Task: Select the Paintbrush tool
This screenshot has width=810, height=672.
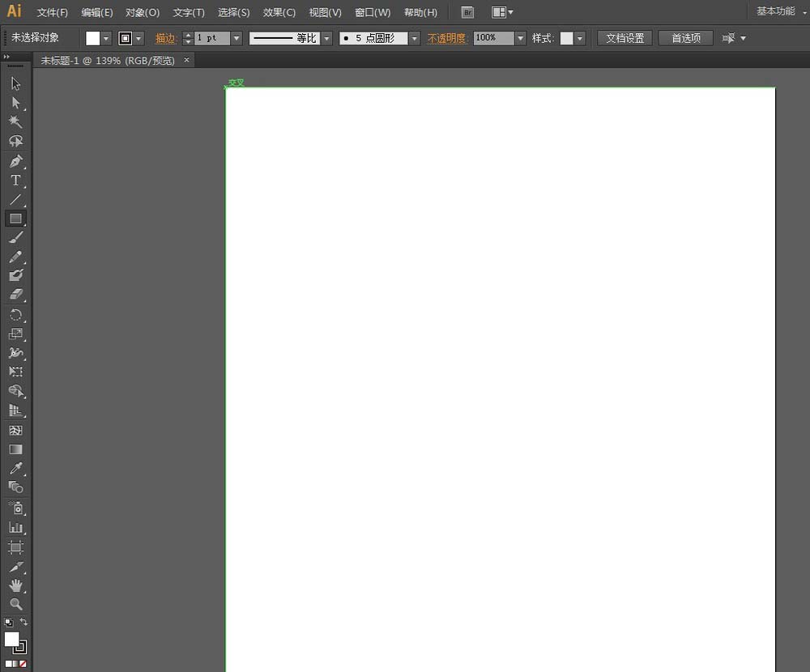Action: [15, 237]
